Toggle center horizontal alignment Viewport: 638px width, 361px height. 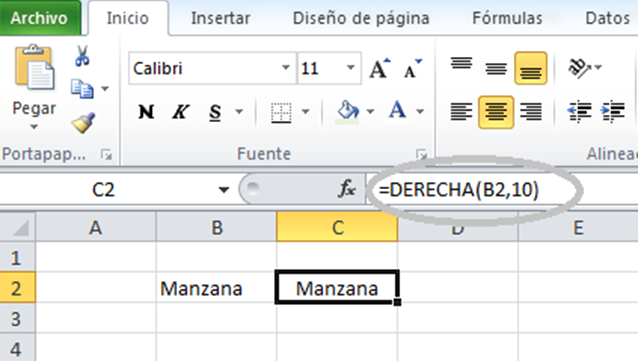(x=496, y=112)
